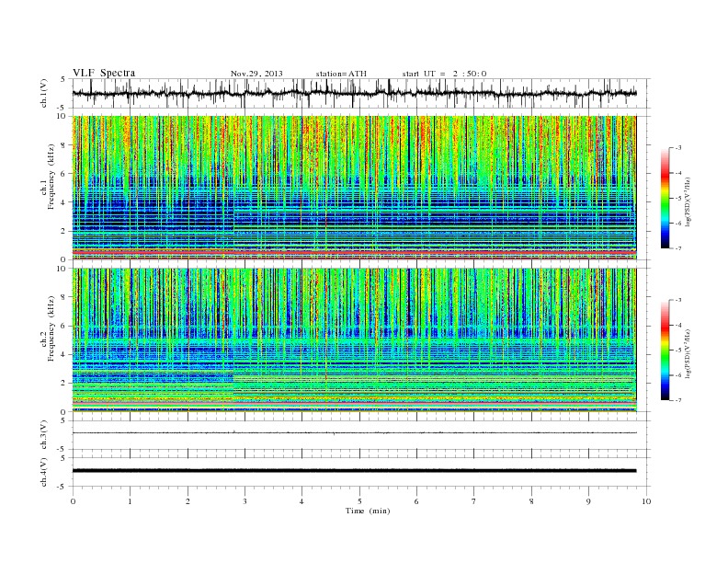Click the ch.1 voltage waveform trace
This screenshot has width=728, height=563.
pos(354,93)
